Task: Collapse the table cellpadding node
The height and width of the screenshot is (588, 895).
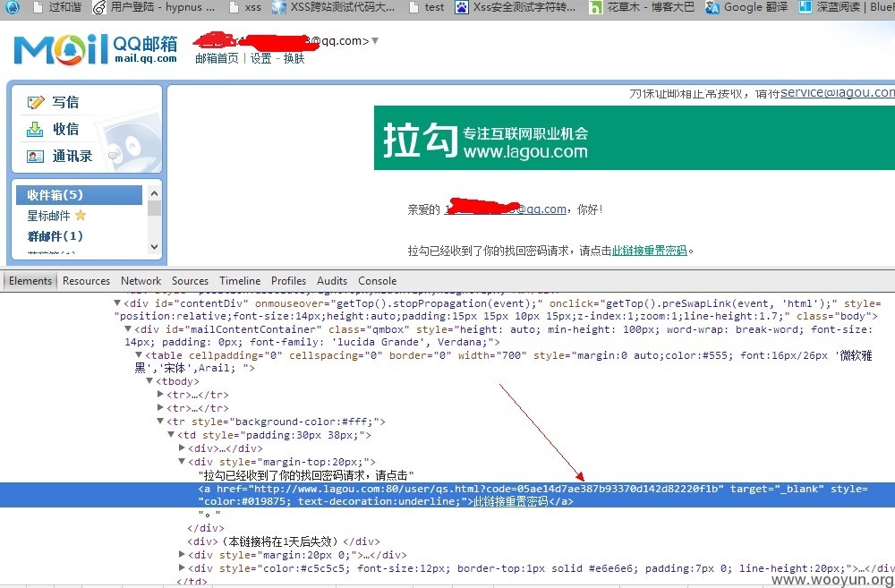Action: (138, 355)
